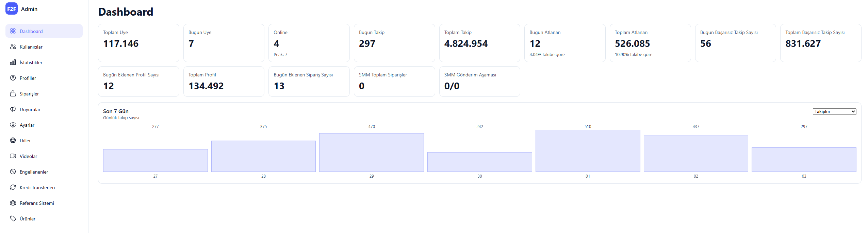This screenshot has height=233, width=868.
Task: Click the F2F logo icon
Action: coord(12,9)
